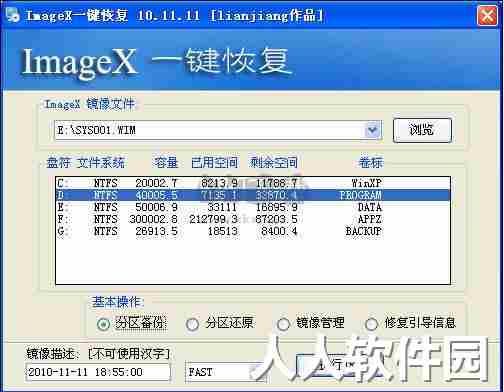Click the used space value 18513

coord(223,231)
